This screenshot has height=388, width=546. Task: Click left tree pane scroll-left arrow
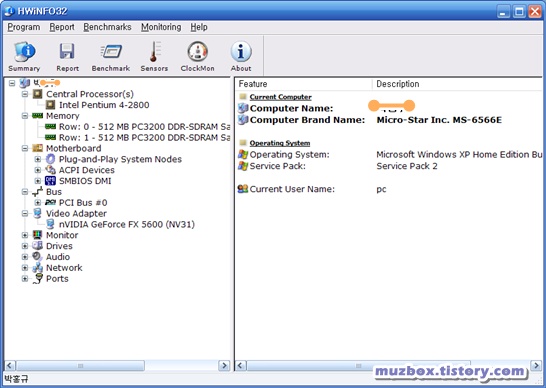pyautogui.click(x=10, y=365)
